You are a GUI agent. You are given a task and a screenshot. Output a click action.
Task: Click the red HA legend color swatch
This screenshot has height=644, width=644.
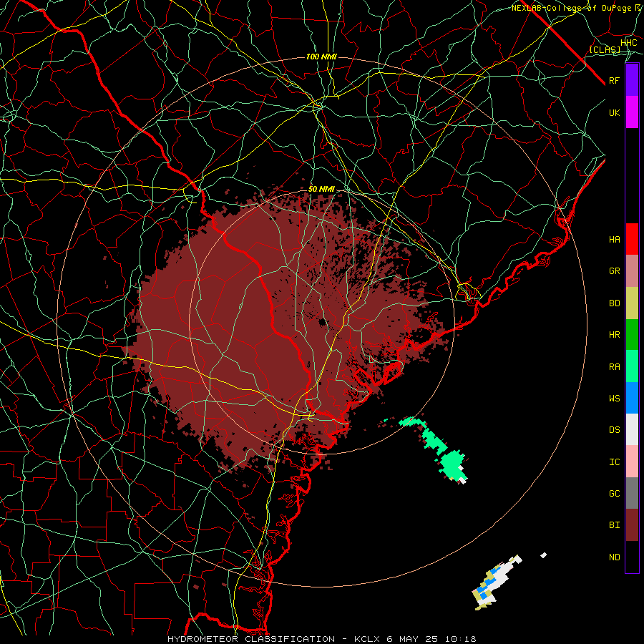[x=632, y=239]
